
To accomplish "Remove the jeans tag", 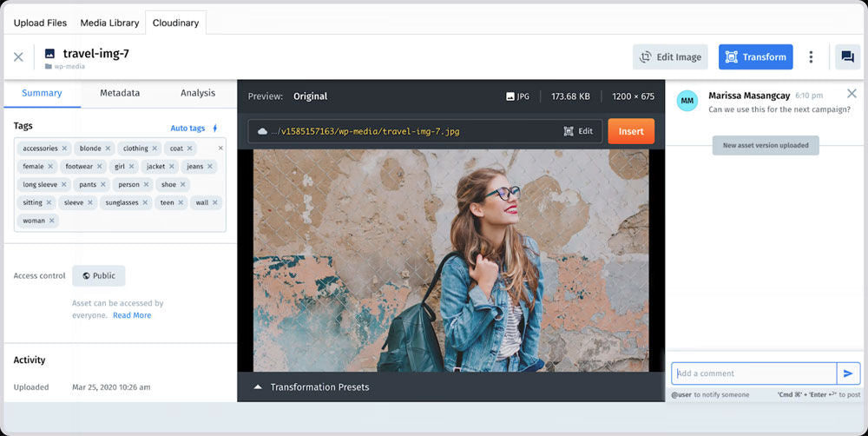I will 210,166.
